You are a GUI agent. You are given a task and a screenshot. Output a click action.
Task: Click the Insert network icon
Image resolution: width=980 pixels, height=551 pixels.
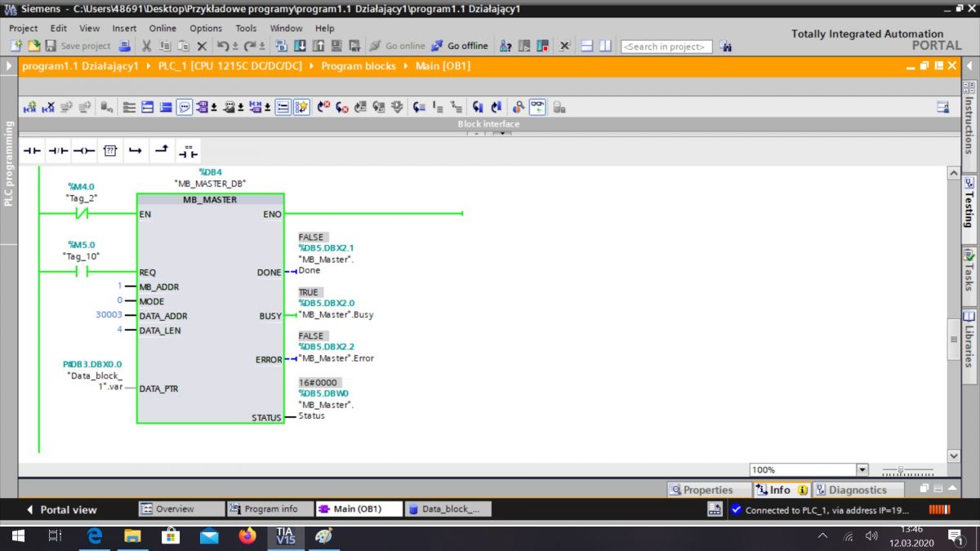click(30, 107)
